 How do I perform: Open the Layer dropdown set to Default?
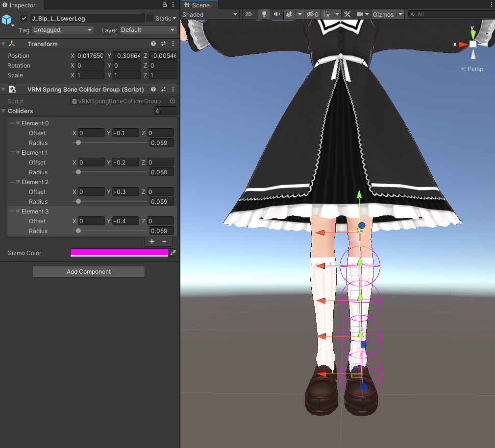tap(148, 30)
